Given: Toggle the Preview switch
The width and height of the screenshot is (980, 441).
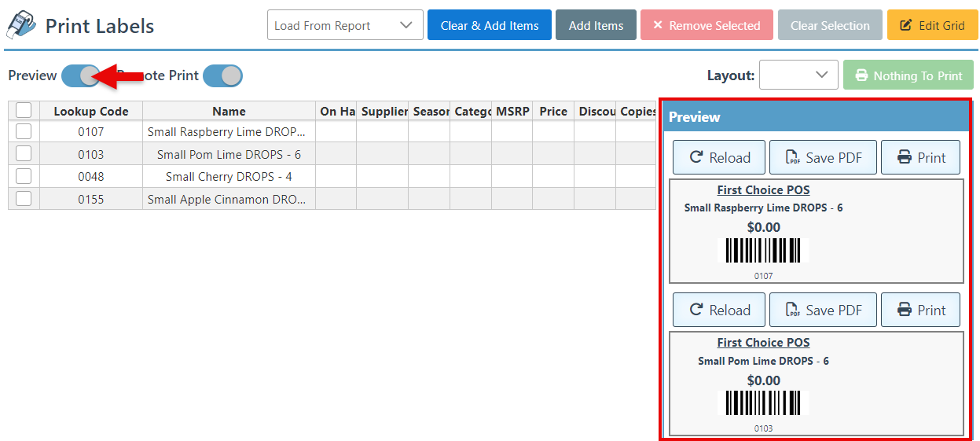Looking at the screenshot, I should pyautogui.click(x=80, y=75).
